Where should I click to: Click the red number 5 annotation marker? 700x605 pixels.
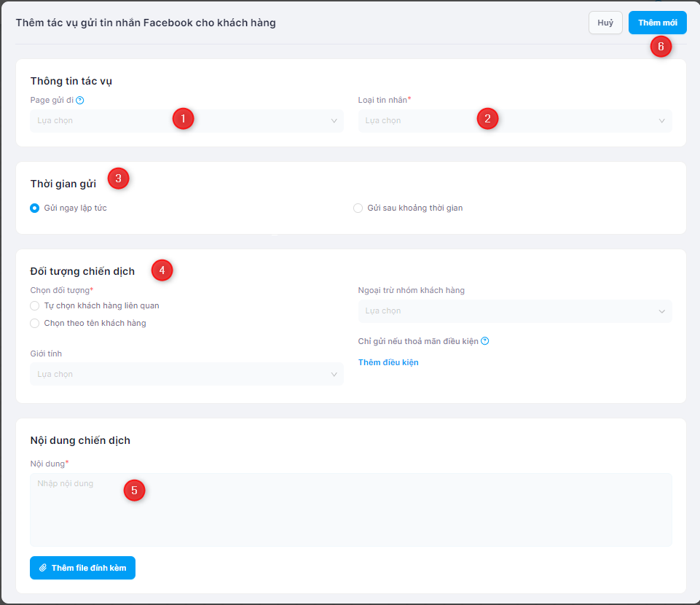[x=134, y=490]
